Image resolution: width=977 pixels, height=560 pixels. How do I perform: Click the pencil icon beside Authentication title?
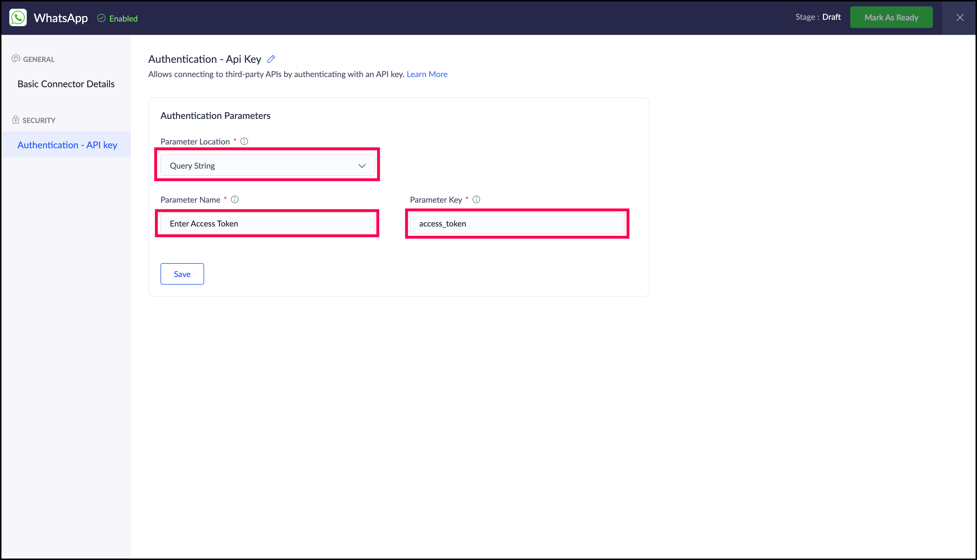(x=271, y=59)
